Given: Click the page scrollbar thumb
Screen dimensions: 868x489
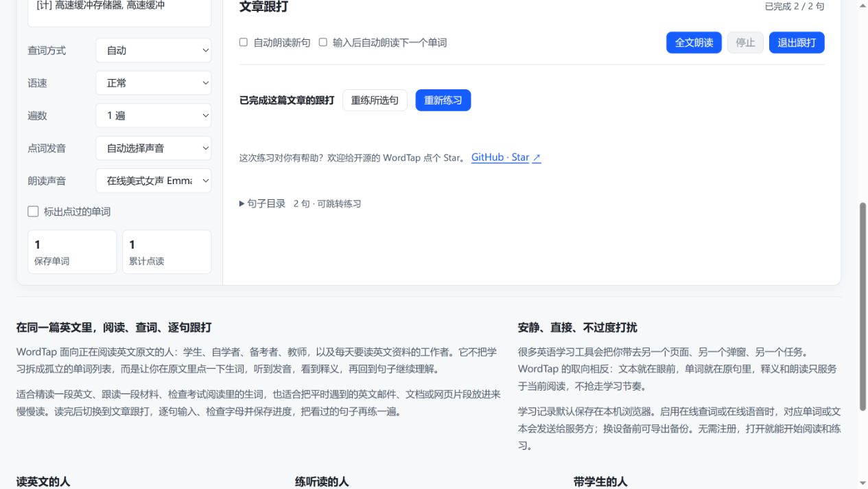Looking at the screenshot, I should [863, 306].
